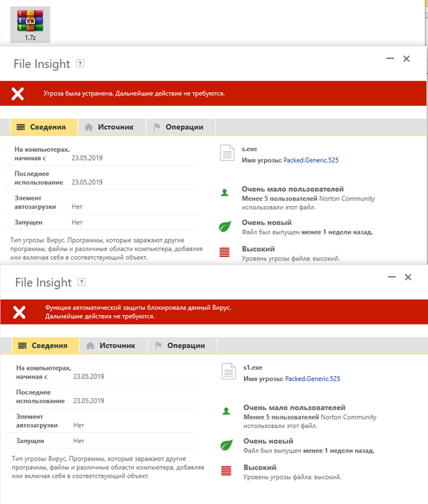Click red X alert icon in top window
The image size is (428, 504).
pos(18,93)
